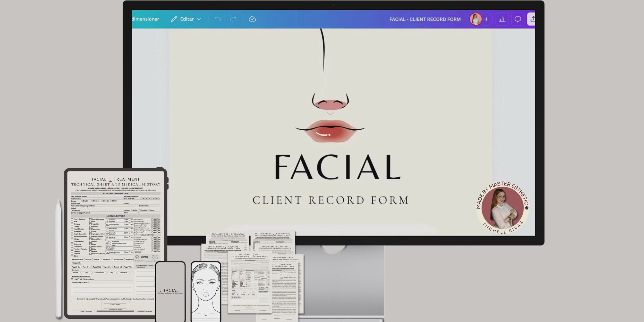Open the Editar mode menu
This screenshot has height=322, width=644.
[187, 19]
